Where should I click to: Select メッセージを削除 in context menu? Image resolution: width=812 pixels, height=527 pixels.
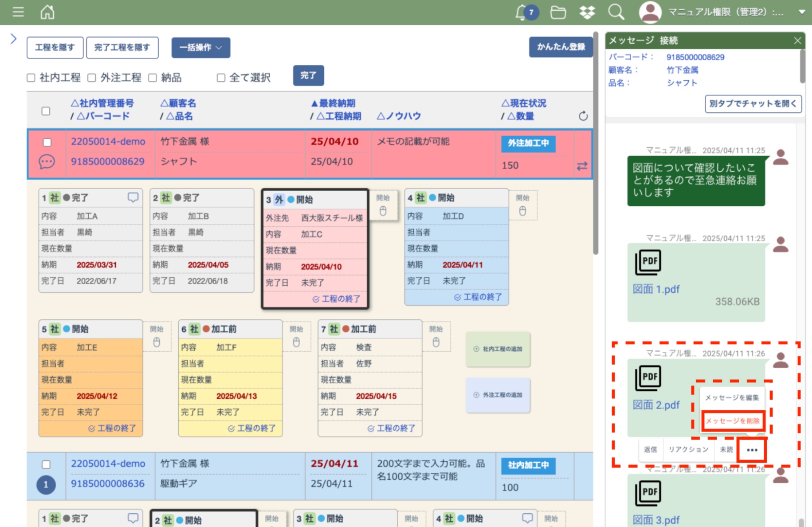point(732,421)
